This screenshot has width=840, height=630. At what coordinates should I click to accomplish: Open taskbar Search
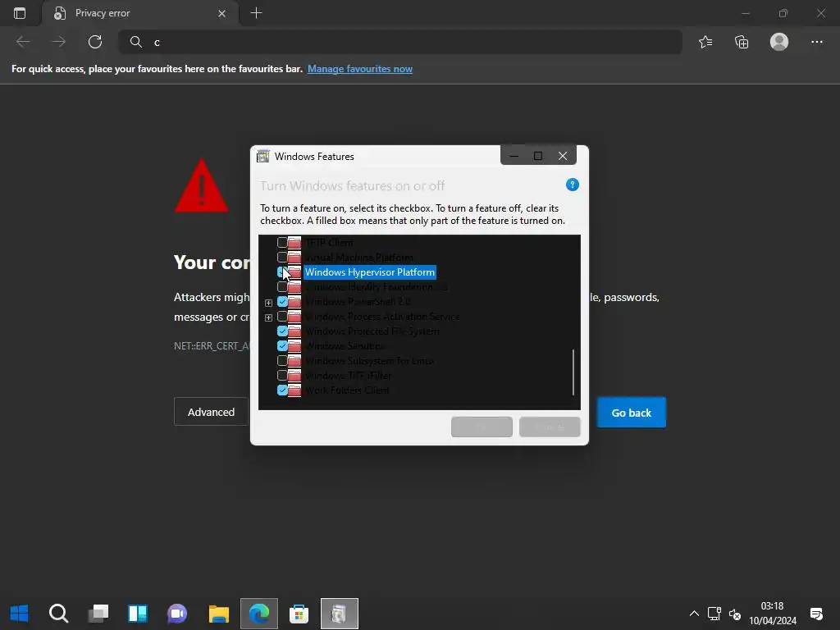click(58, 613)
